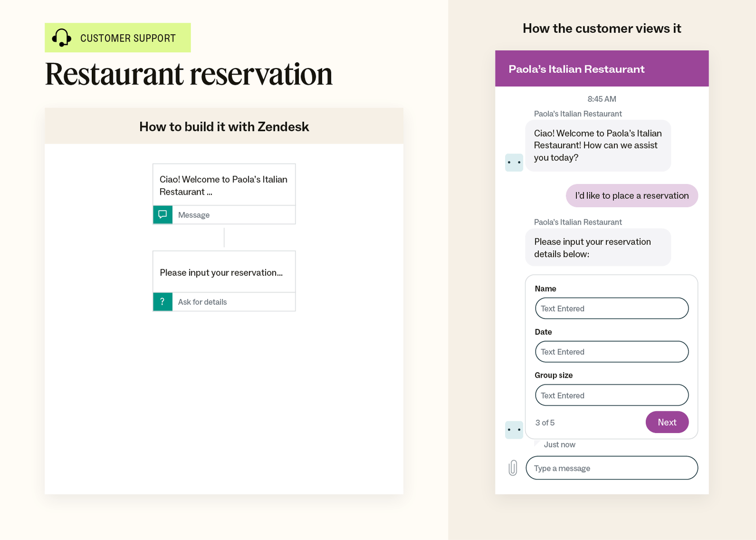756x540 pixels.
Task: Click the 'Type a message' input box
Action: pos(612,468)
